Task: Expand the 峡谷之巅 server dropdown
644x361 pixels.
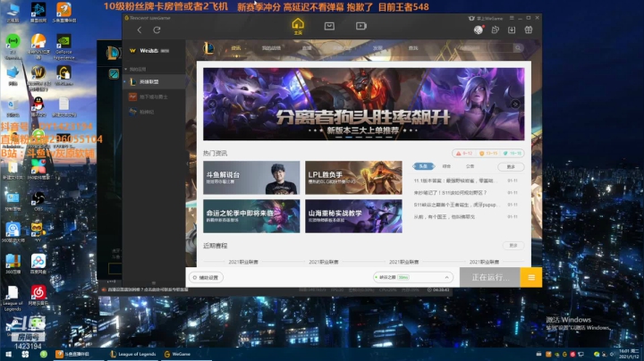Action: coord(413,278)
